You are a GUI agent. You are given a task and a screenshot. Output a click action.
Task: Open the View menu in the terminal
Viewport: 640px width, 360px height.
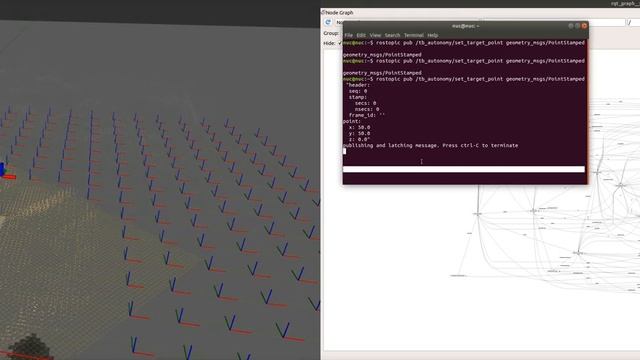tap(375, 35)
